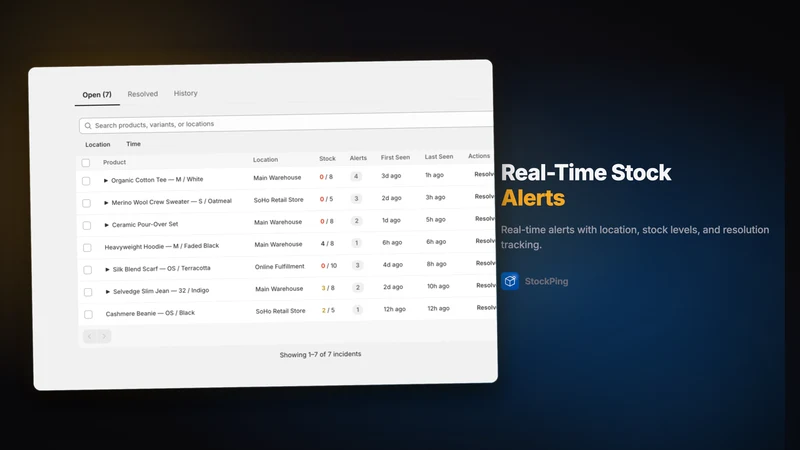Click stock value 4 / 8
The image size is (800, 450).
327,243
